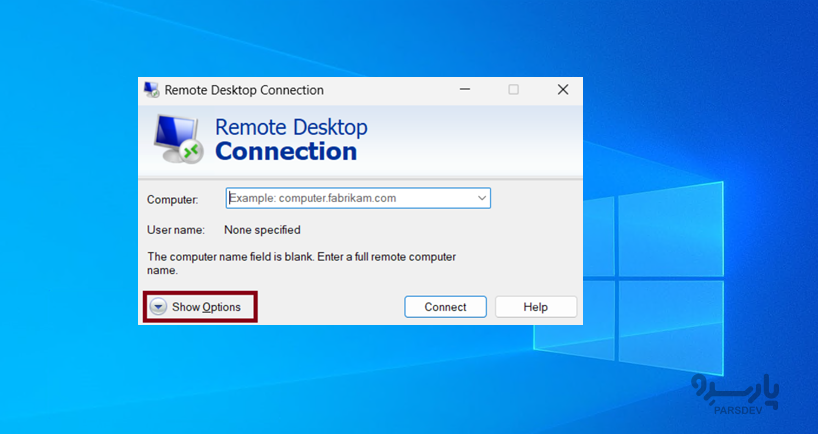Click the "User name:" label
Screen dimensions: 818x434
pos(175,230)
